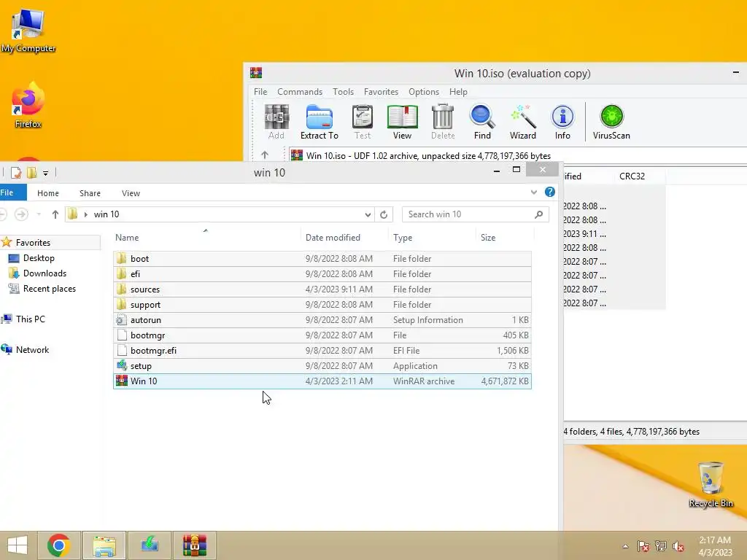This screenshot has width=747, height=560.
Task: Open Firefox desktop shortcut
Action: coord(28,105)
